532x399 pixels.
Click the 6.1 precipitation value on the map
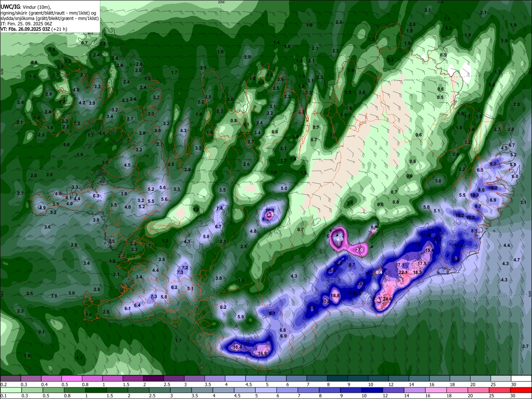coord(128,308)
